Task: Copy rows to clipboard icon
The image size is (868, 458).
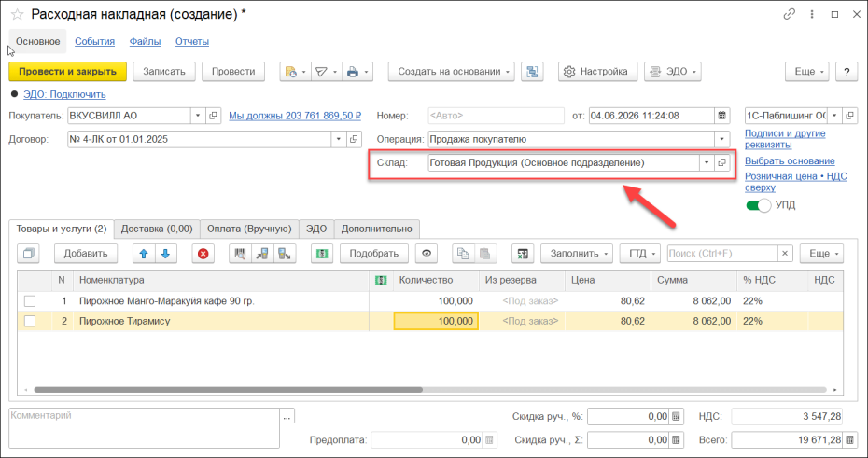Action: pyautogui.click(x=463, y=254)
